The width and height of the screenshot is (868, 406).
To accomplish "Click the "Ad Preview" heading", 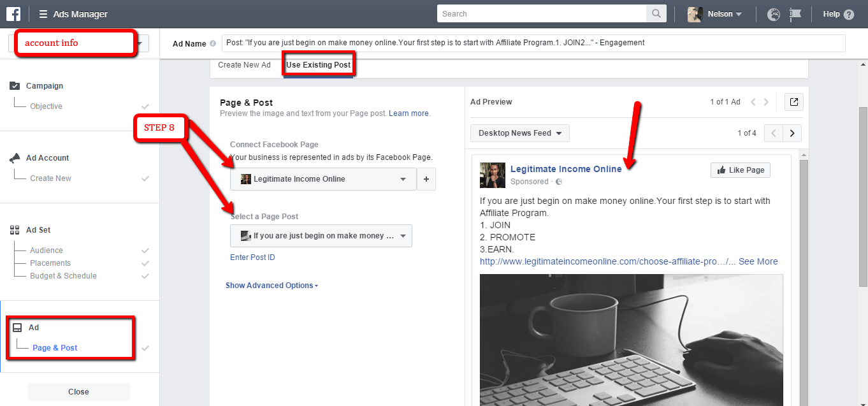I will click(x=491, y=102).
